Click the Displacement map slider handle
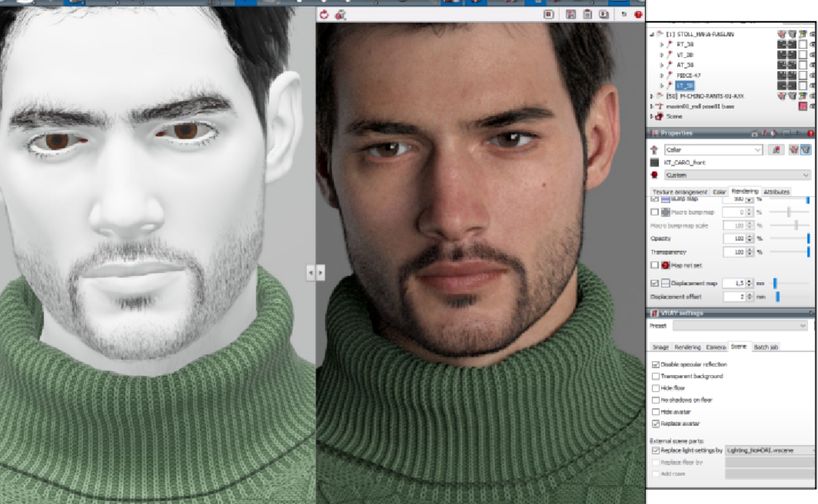The image size is (818, 504). click(775, 283)
